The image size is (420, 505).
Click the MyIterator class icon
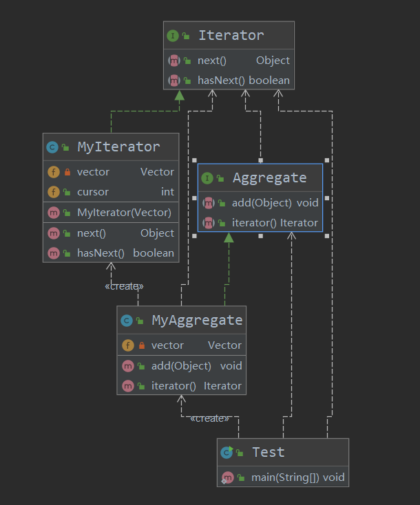(x=52, y=147)
